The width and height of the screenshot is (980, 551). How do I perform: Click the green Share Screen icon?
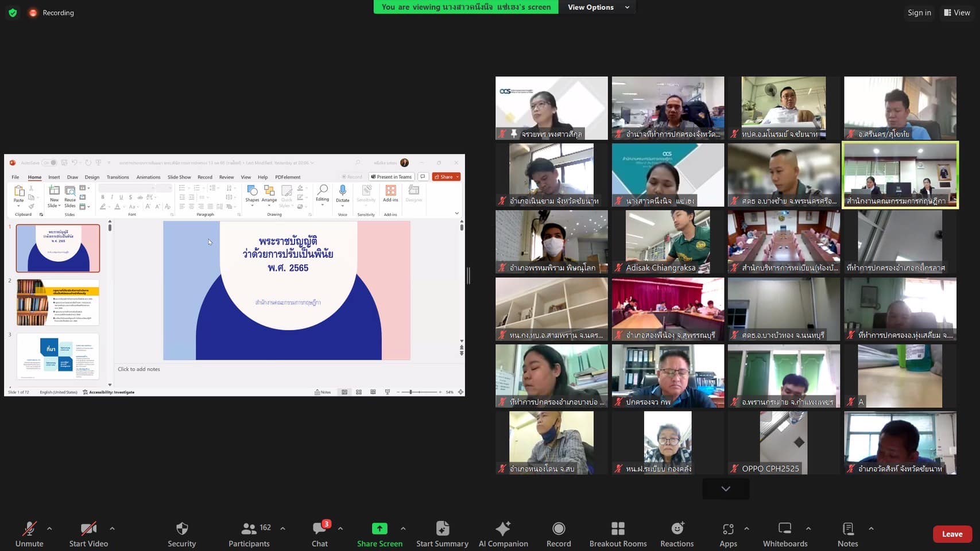[379, 528]
